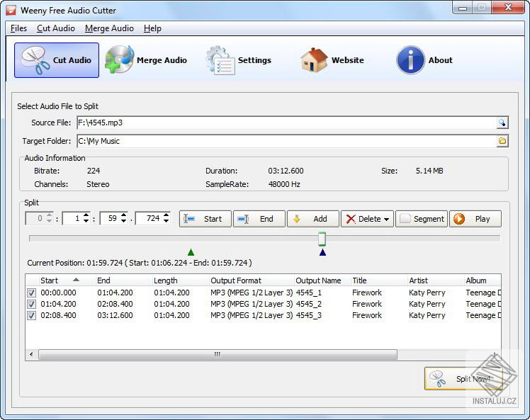Open the Delete dropdown arrow
This screenshot has height=420, width=530.
(x=386, y=220)
